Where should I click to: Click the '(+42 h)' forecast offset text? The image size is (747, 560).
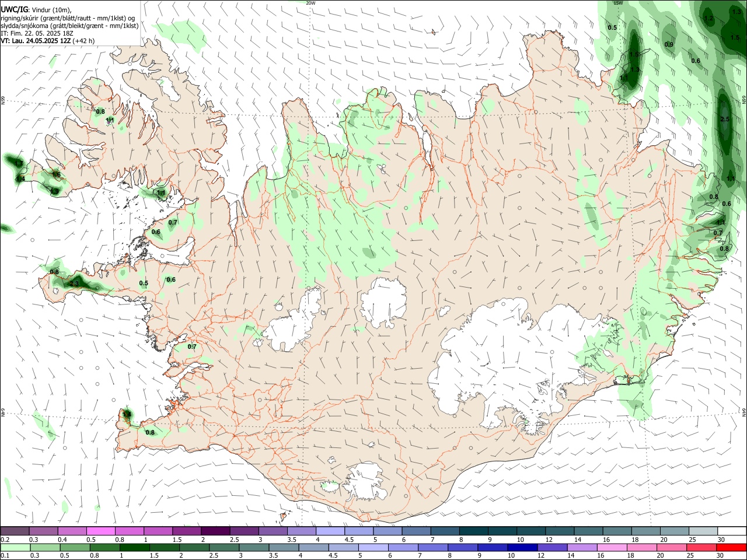(x=84, y=41)
